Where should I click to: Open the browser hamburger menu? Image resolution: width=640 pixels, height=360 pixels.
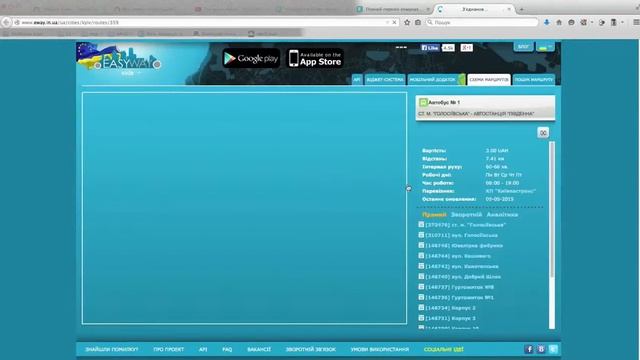tap(636, 22)
